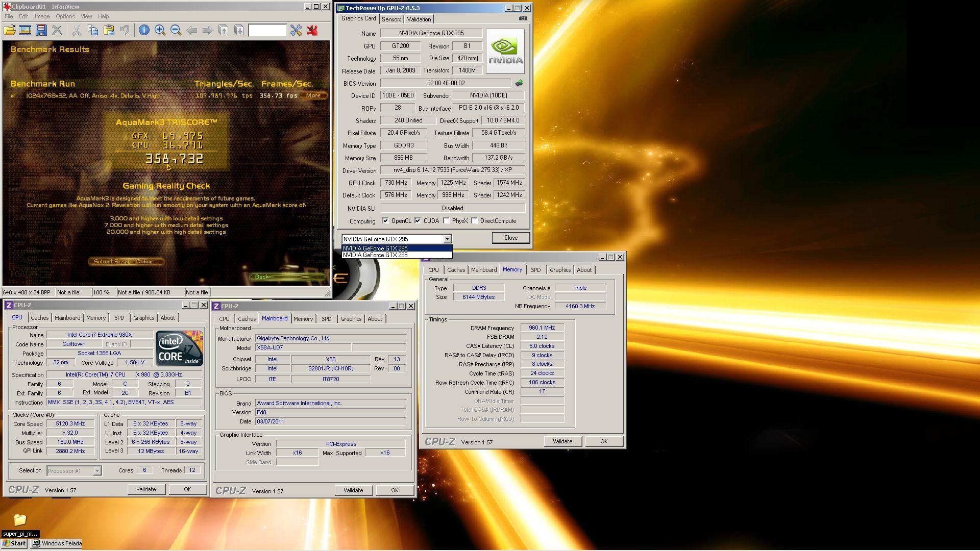
Task: Open the IrfanView Edit menu
Action: (x=23, y=16)
